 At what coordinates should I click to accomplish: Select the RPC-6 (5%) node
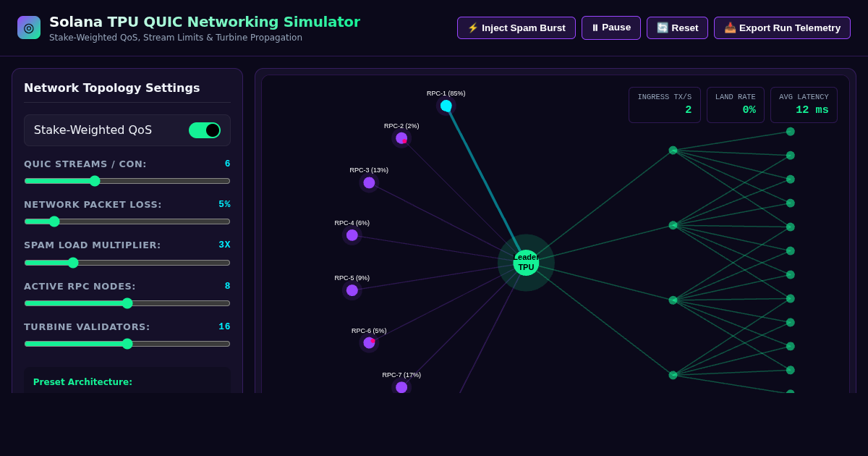tap(369, 342)
